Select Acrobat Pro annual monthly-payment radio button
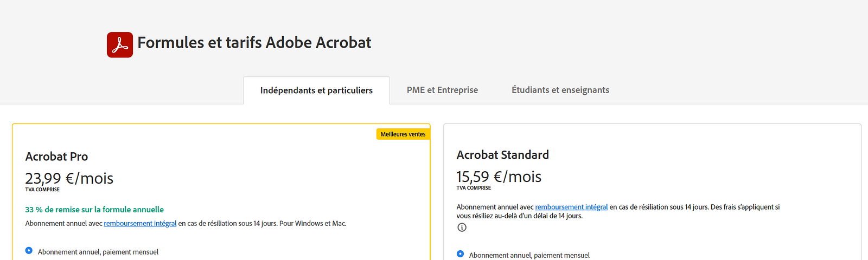This screenshot has width=868, height=260. tap(29, 250)
